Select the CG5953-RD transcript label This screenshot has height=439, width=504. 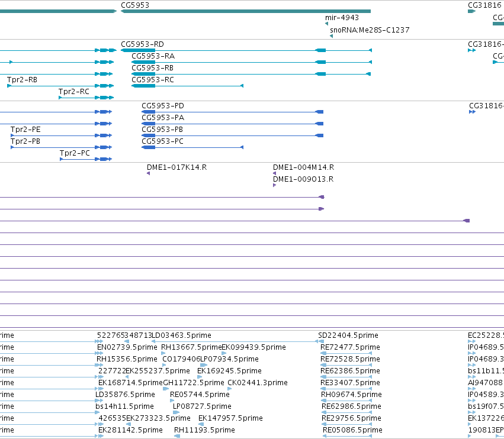point(142,44)
